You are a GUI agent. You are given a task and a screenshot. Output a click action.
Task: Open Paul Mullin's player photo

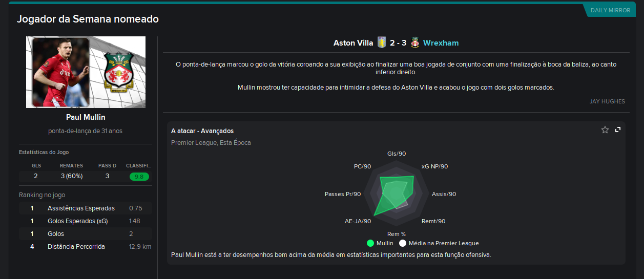(61, 72)
